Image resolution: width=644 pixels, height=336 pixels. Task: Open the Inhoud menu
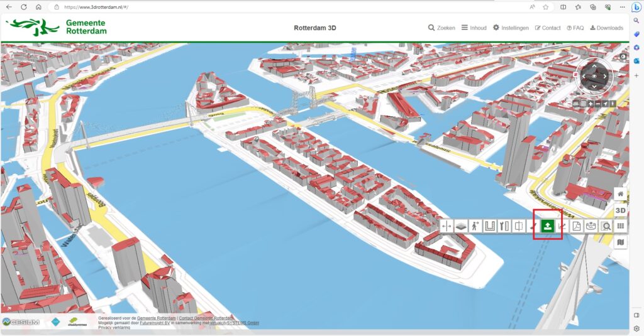(474, 28)
